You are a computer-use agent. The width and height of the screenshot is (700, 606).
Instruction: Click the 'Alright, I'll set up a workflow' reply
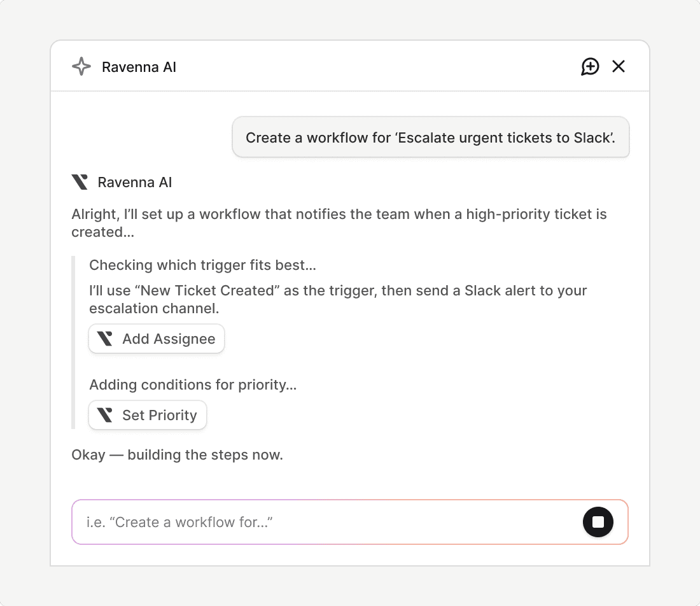click(x=339, y=223)
